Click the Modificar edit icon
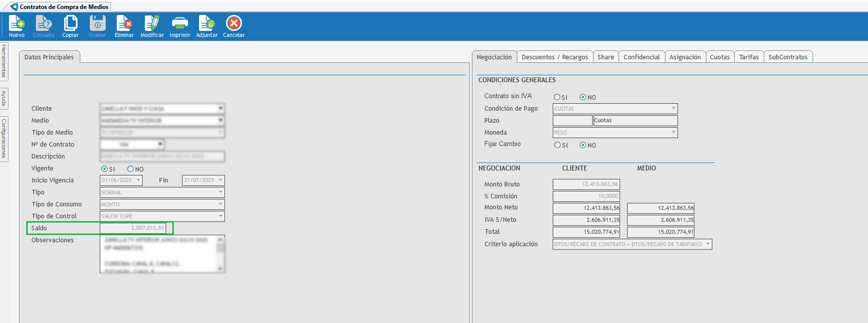868x323 pixels. click(152, 26)
